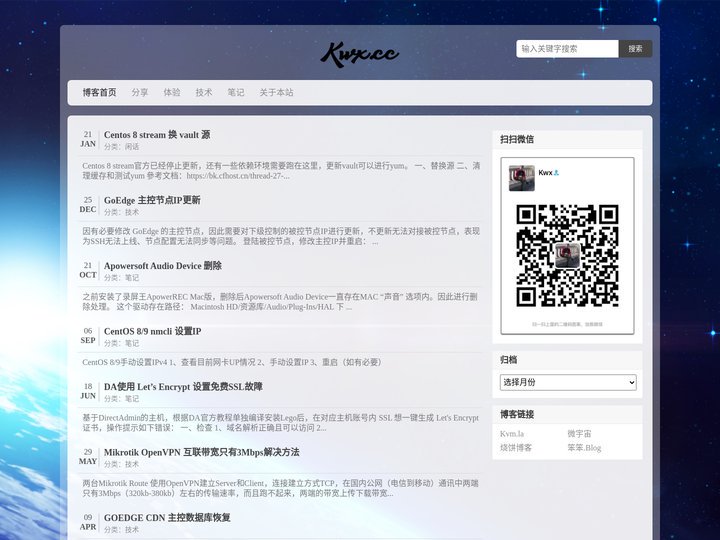Open post Centos 8 stream 换 vault 源
Viewport: 720px width, 540px height.
coord(157,135)
